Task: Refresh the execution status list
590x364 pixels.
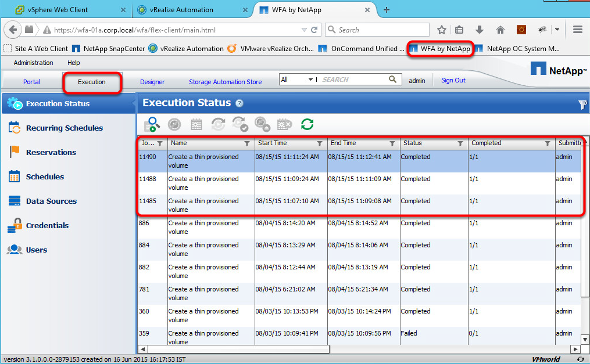Action: (307, 124)
